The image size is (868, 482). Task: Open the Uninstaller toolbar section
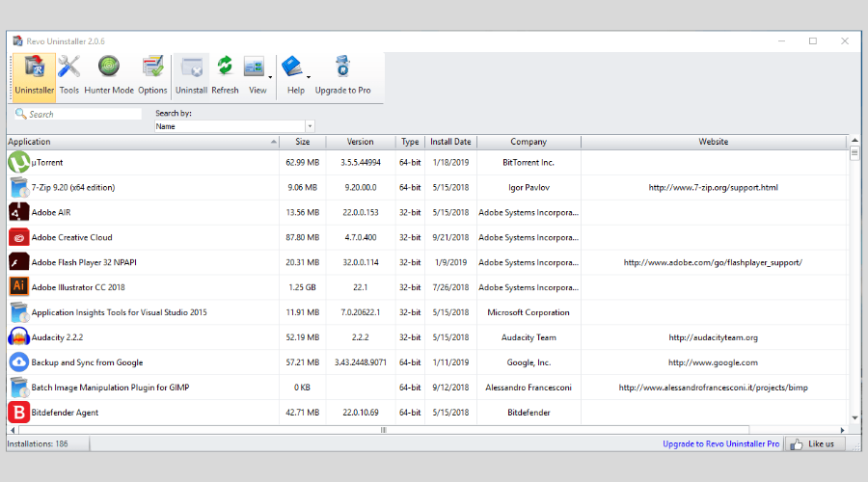(34, 76)
